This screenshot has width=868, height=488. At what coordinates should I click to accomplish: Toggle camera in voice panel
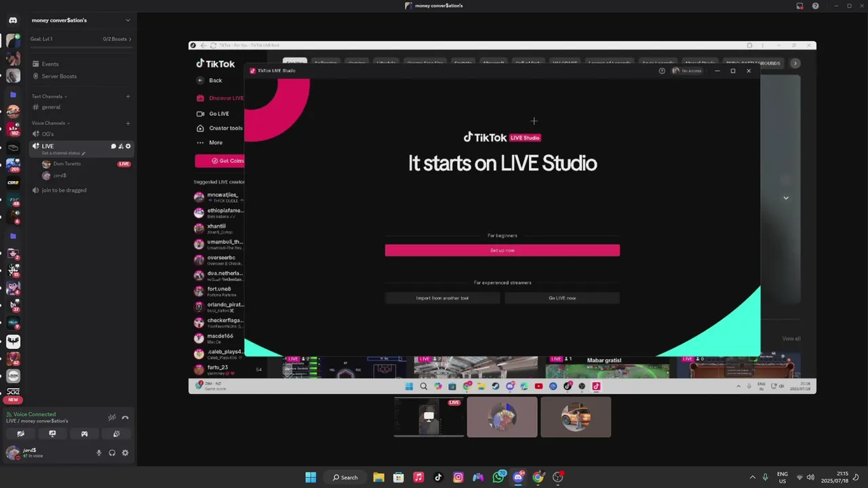[20, 434]
